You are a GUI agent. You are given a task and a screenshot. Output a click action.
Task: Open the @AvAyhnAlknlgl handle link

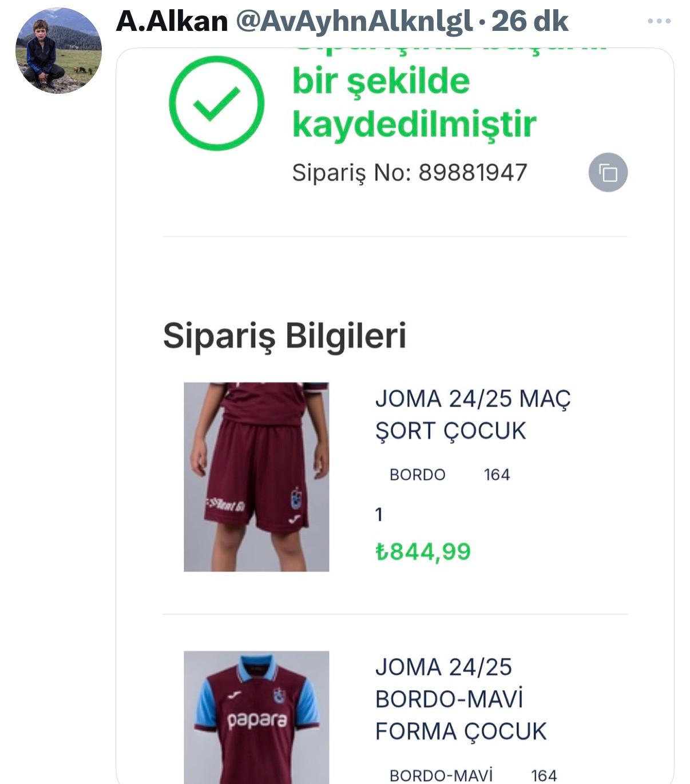click(354, 22)
